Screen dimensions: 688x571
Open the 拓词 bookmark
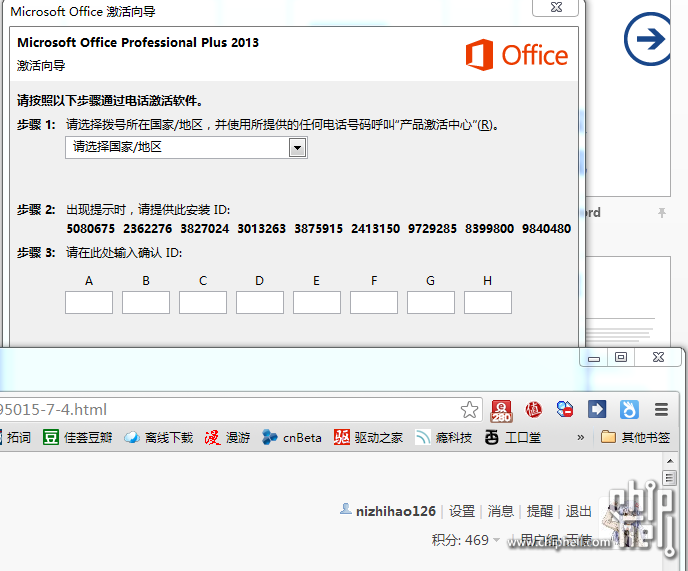click(x=16, y=437)
